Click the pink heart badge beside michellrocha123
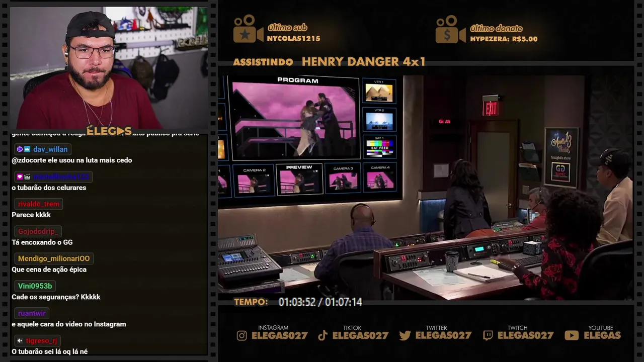644x362 pixels. [x=20, y=176]
